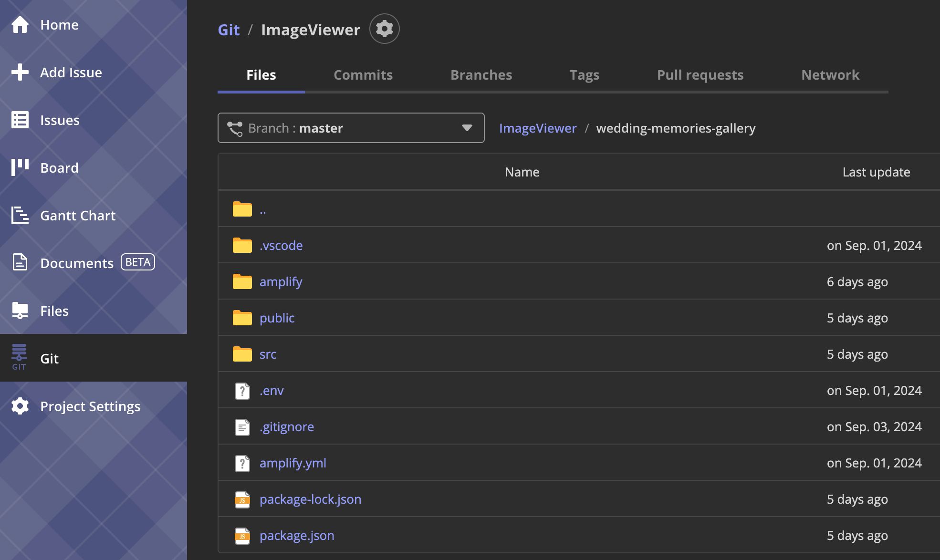The height and width of the screenshot is (560, 940).
Task: Switch to the Branches tab
Action: point(481,75)
